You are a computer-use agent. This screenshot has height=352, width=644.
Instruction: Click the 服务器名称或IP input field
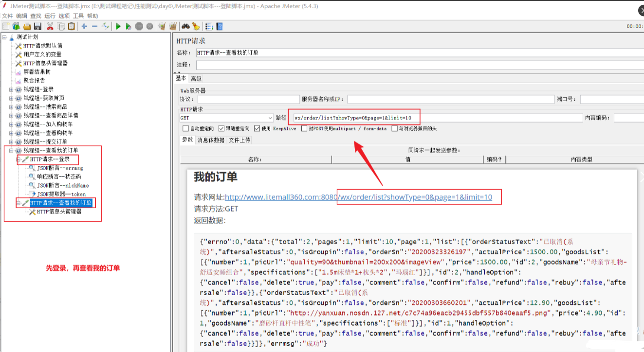450,99
